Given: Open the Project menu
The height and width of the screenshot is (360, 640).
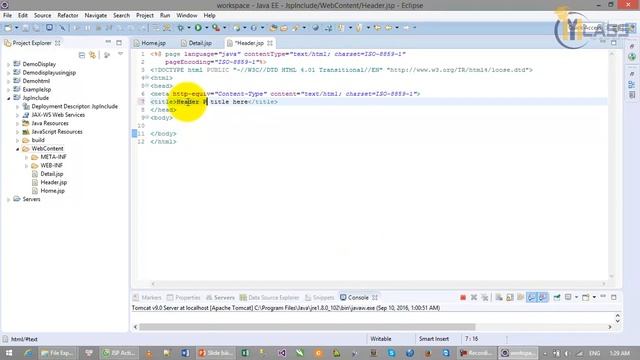Looking at the screenshot, I should coord(144,15).
